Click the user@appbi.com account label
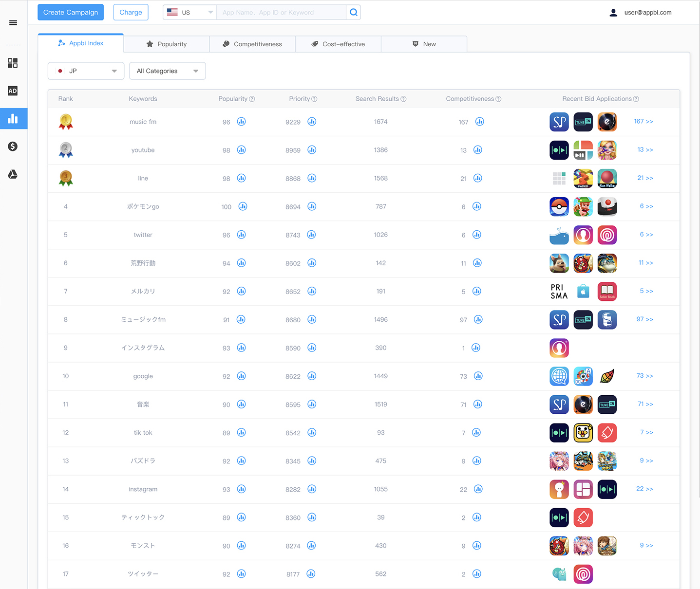 648,13
